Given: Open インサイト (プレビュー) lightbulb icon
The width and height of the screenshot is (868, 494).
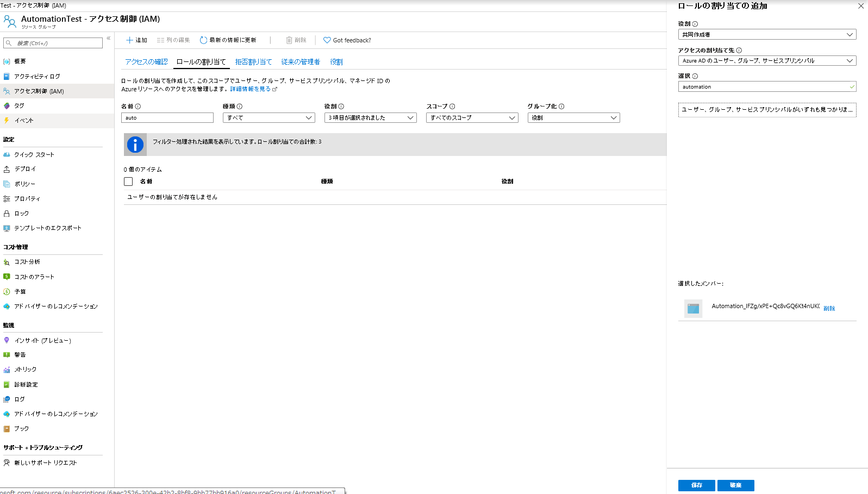Looking at the screenshot, I should click(7, 340).
